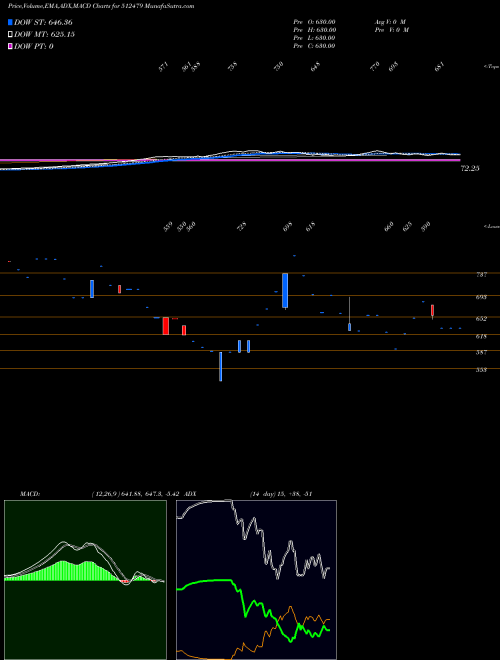Click the 660 low label above the candles
Image resolution: width=500 pixels, height=660 pixels.
pyautogui.click(x=388, y=226)
